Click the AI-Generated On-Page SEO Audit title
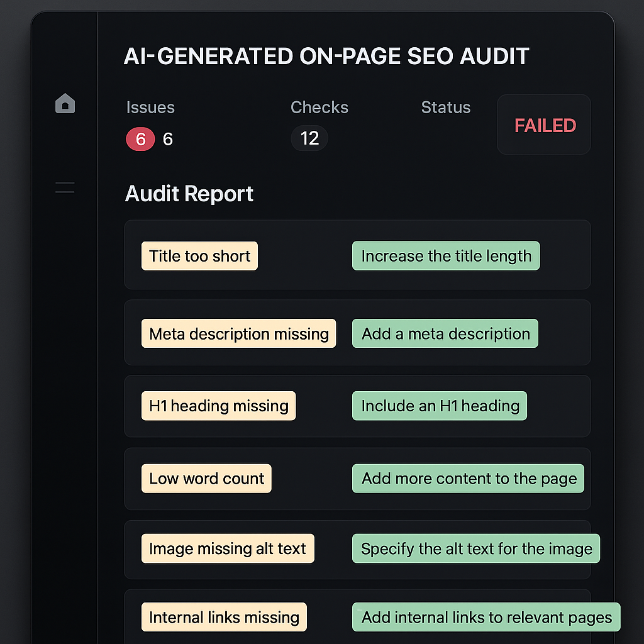This screenshot has height=644, width=644. click(326, 57)
